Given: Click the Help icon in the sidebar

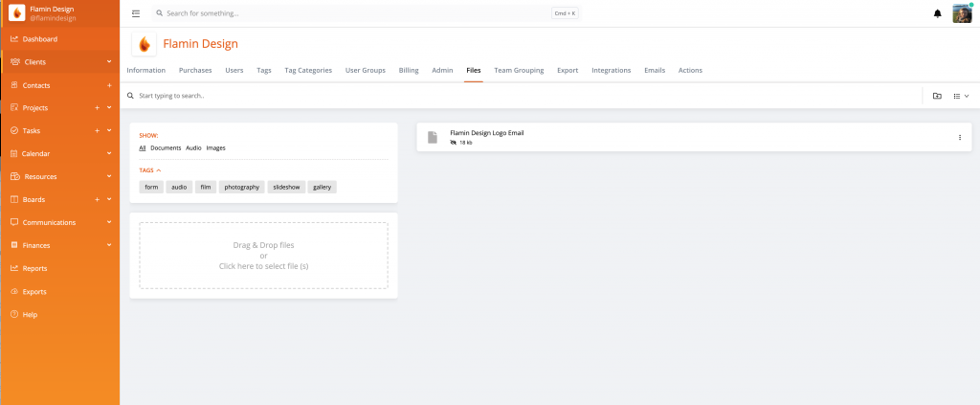Looking at the screenshot, I should click(14, 314).
